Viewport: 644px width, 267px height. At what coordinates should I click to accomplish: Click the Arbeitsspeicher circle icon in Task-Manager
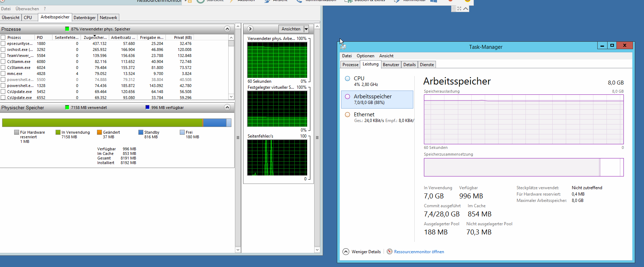[347, 97]
